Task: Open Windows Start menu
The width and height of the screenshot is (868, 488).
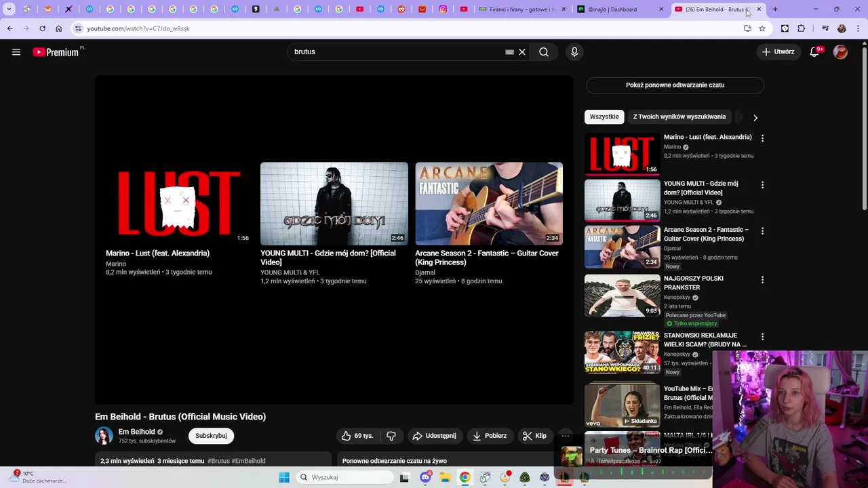Action: click(284, 477)
